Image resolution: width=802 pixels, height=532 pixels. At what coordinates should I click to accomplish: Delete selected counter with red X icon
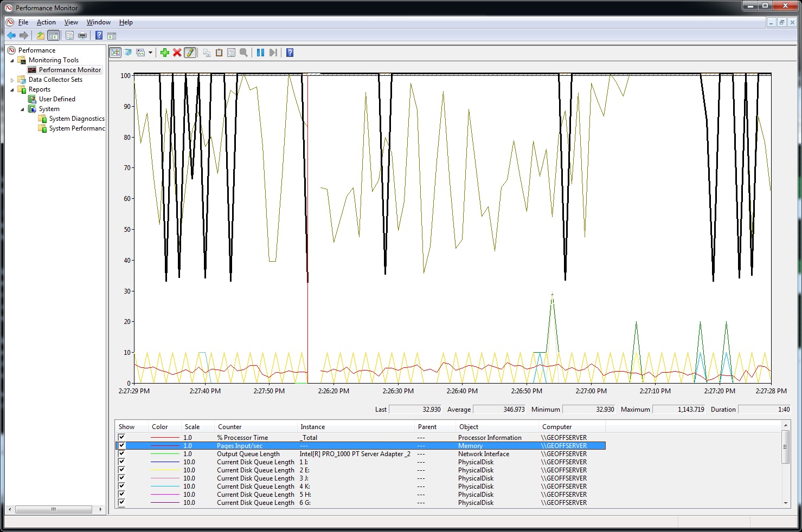177,53
